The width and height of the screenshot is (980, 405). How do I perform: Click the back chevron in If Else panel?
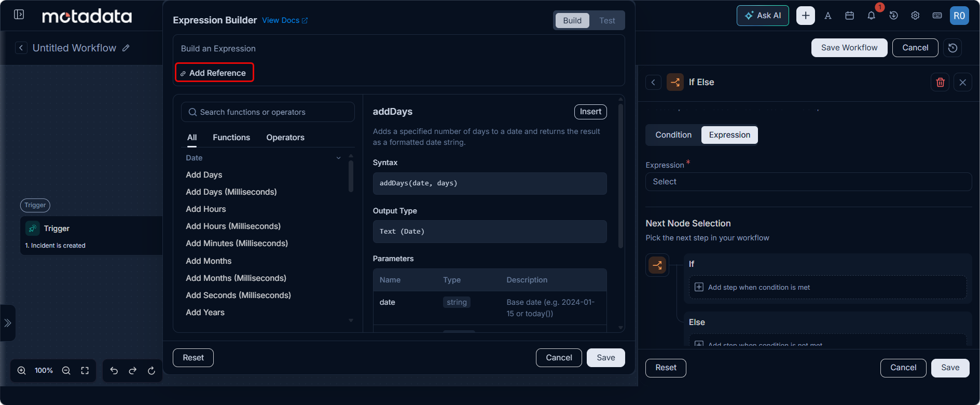point(653,82)
